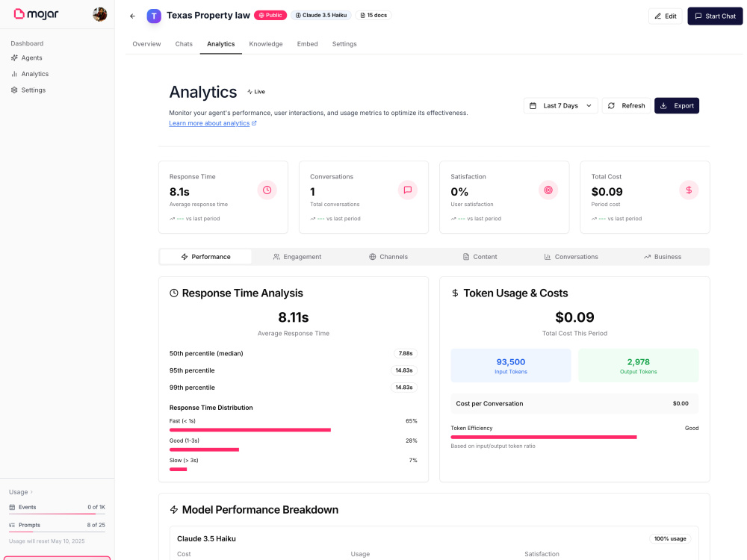Screen dimensions: 747x560
Task: Click target icon in Satisfaction card
Action: point(548,190)
